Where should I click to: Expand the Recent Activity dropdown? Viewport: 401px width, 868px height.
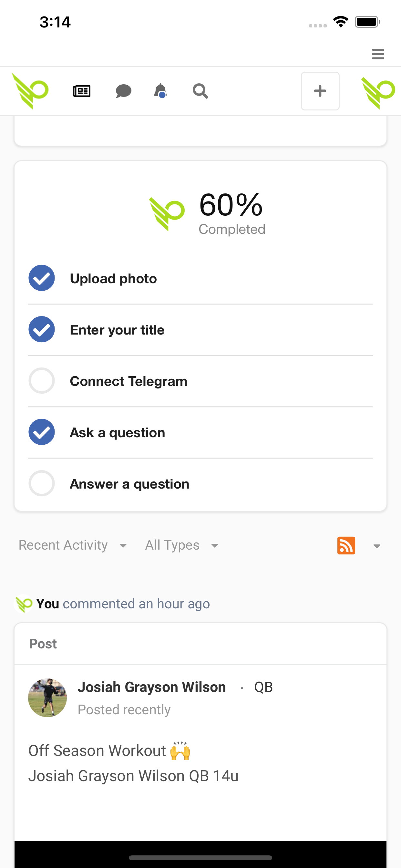click(73, 545)
